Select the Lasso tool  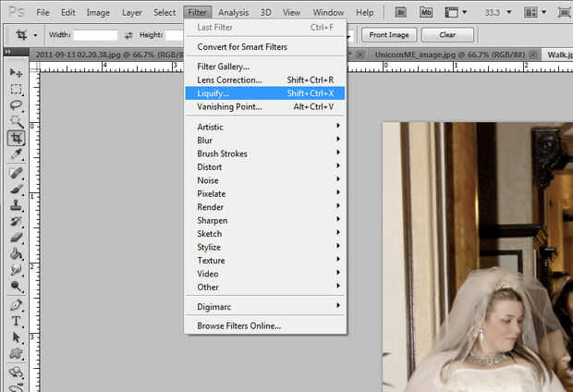(x=16, y=105)
